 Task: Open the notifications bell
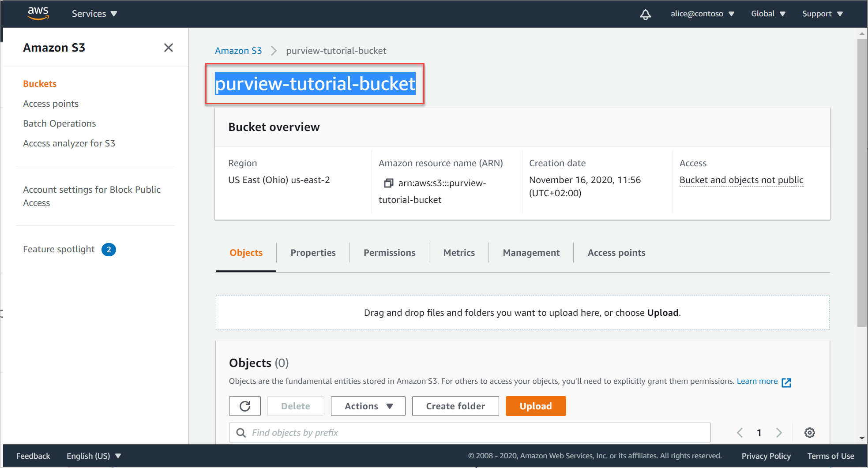pos(646,14)
